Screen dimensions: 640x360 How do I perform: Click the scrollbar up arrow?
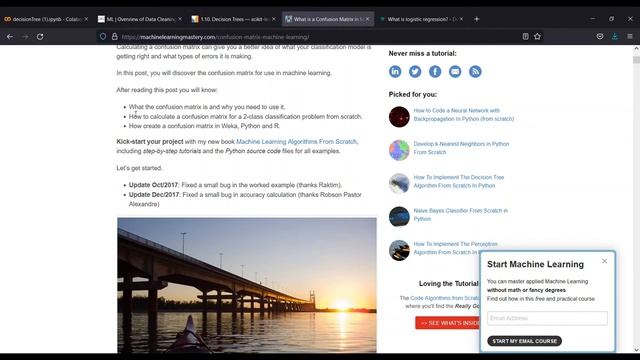636,49
